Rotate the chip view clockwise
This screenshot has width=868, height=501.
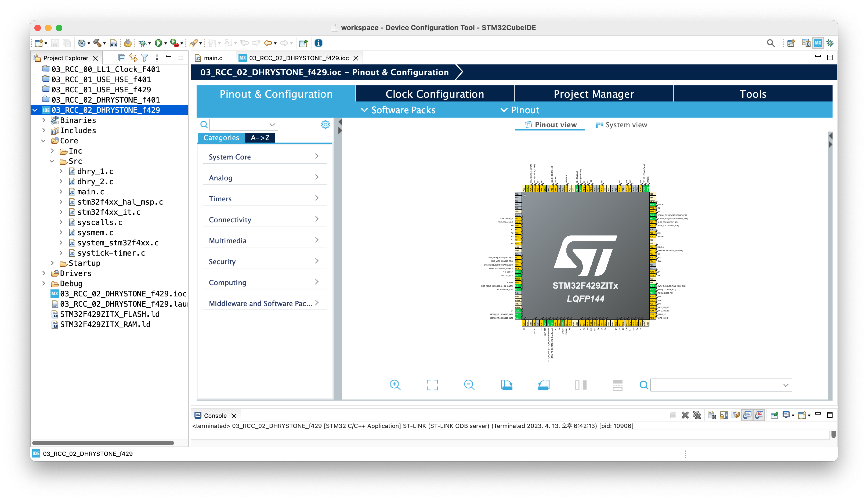506,385
